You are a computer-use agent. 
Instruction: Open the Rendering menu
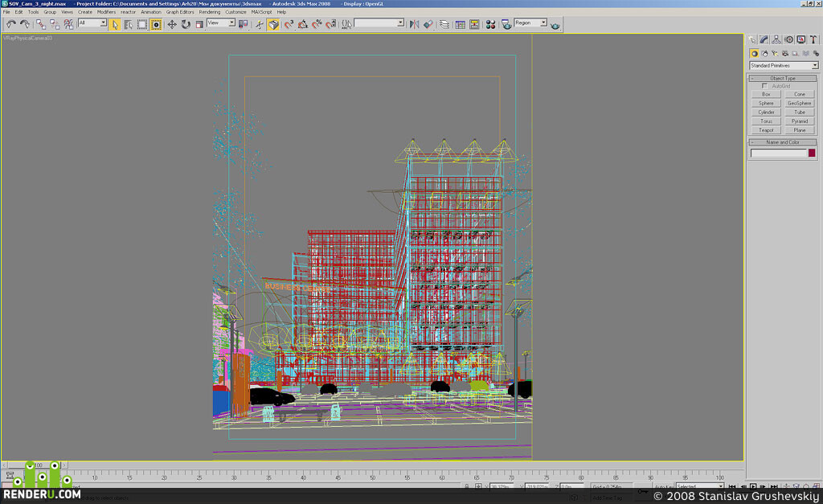click(x=210, y=11)
